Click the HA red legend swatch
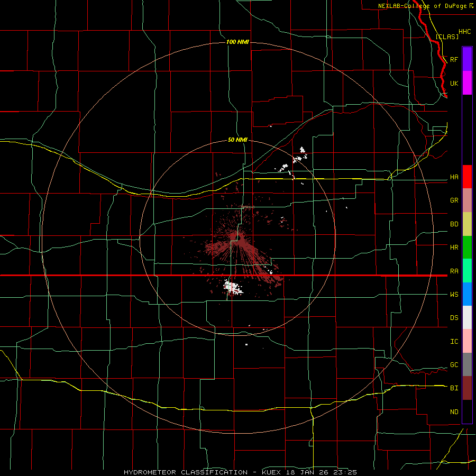The width and height of the screenshot is (476, 476). click(467, 177)
